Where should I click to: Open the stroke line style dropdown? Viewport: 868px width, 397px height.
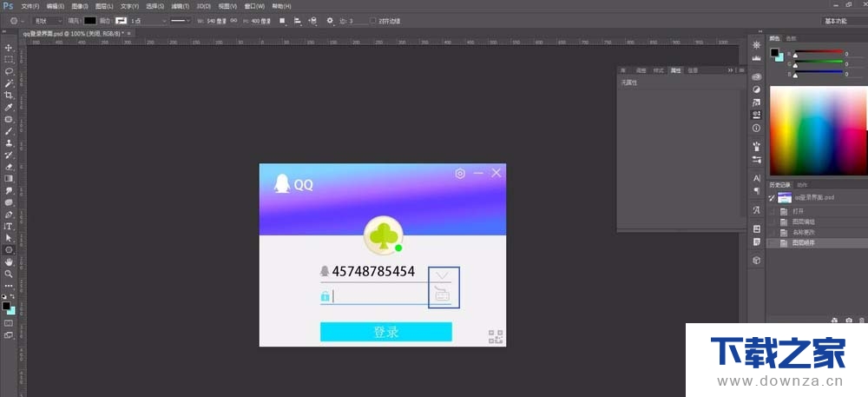pos(180,21)
